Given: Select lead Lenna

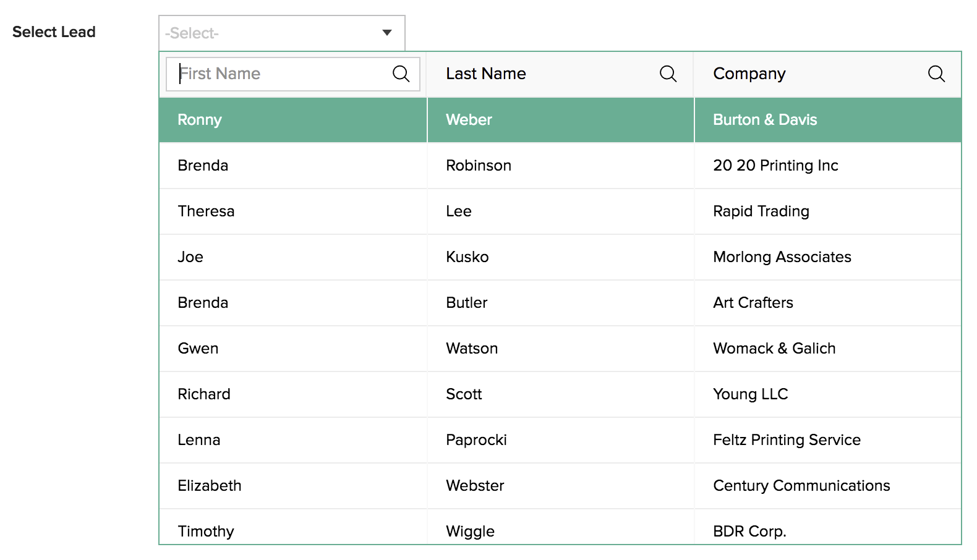Looking at the screenshot, I should tap(199, 440).
